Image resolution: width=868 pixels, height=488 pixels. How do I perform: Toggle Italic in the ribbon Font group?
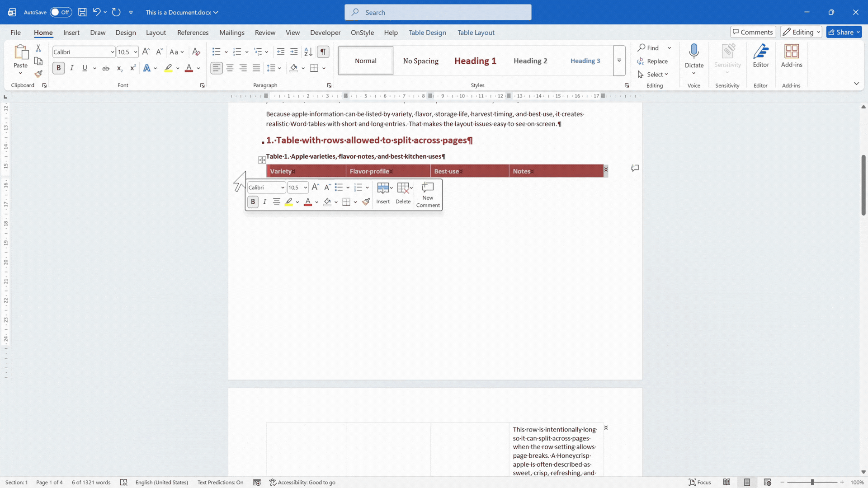[x=72, y=68]
